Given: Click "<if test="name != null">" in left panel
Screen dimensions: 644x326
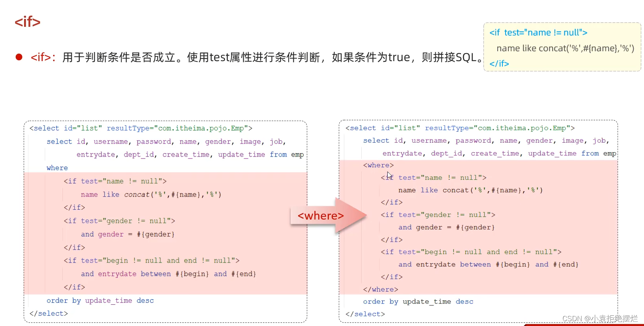Looking at the screenshot, I should coord(115,181).
